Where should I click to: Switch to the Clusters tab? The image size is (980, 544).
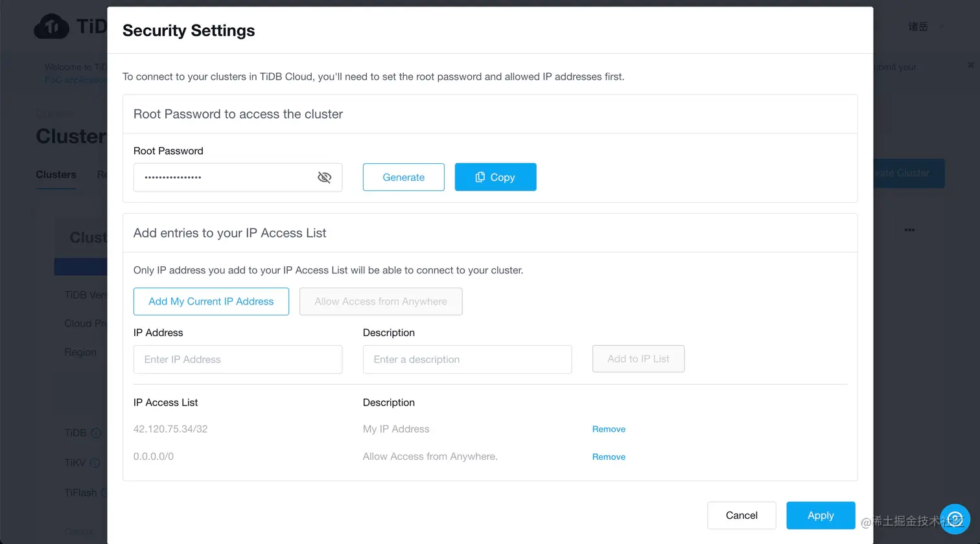[x=56, y=175]
